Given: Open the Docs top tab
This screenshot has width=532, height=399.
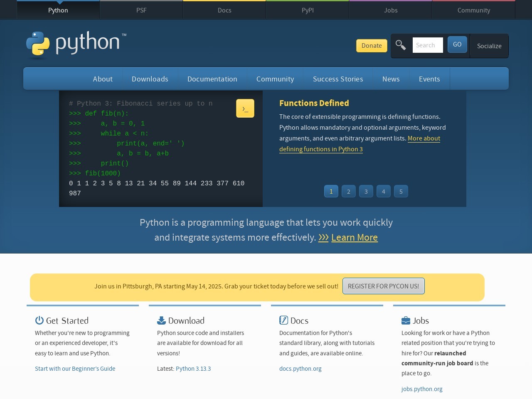Looking at the screenshot, I should point(224,10).
